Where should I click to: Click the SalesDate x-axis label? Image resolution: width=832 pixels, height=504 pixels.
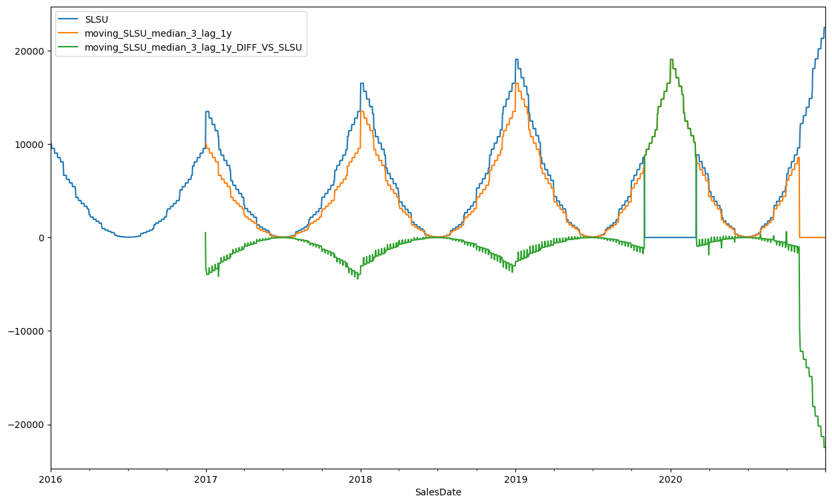tap(438, 493)
